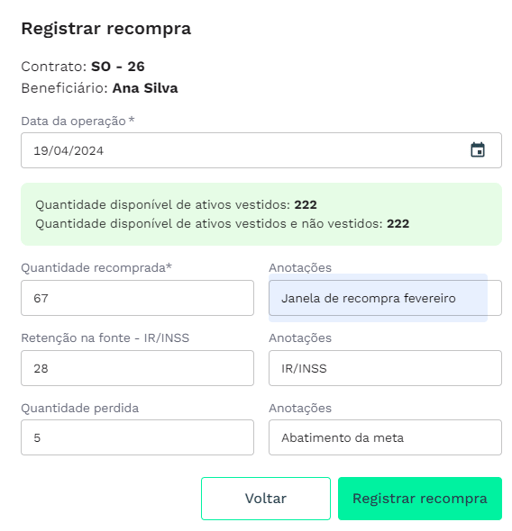Viewport: 512px width, 531px height.
Task: Click the Voltar button
Action: pos(266,498)
